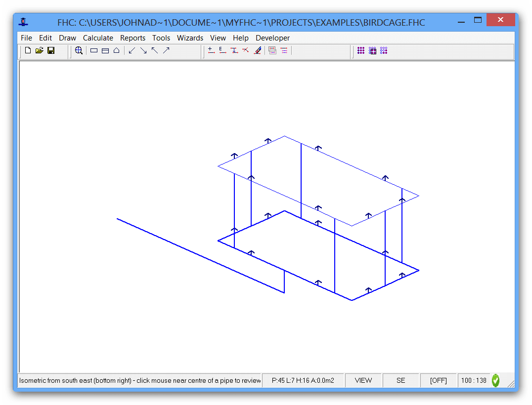Choose the outlined sprinkler array icon

pyautogui.click(x=383, y=50)
